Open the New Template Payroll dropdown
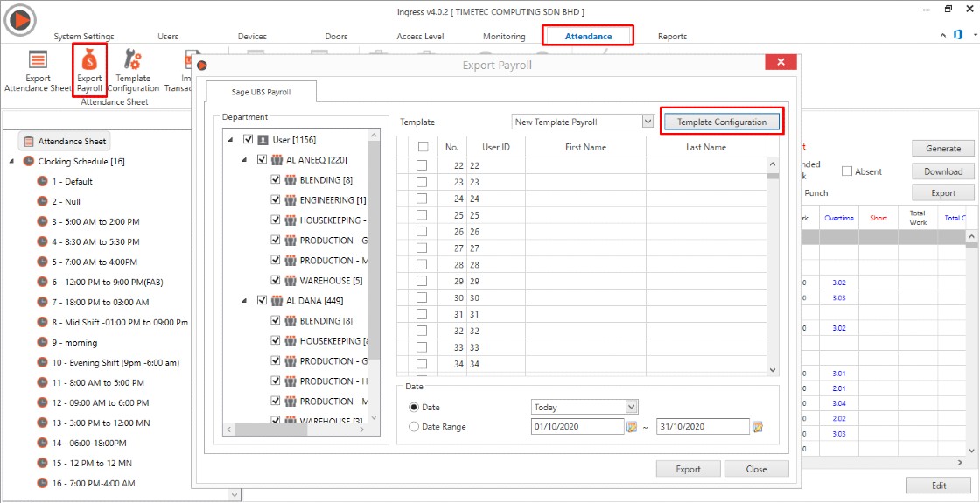The height and width of the screenshot is (503, 980). [648, 122]
